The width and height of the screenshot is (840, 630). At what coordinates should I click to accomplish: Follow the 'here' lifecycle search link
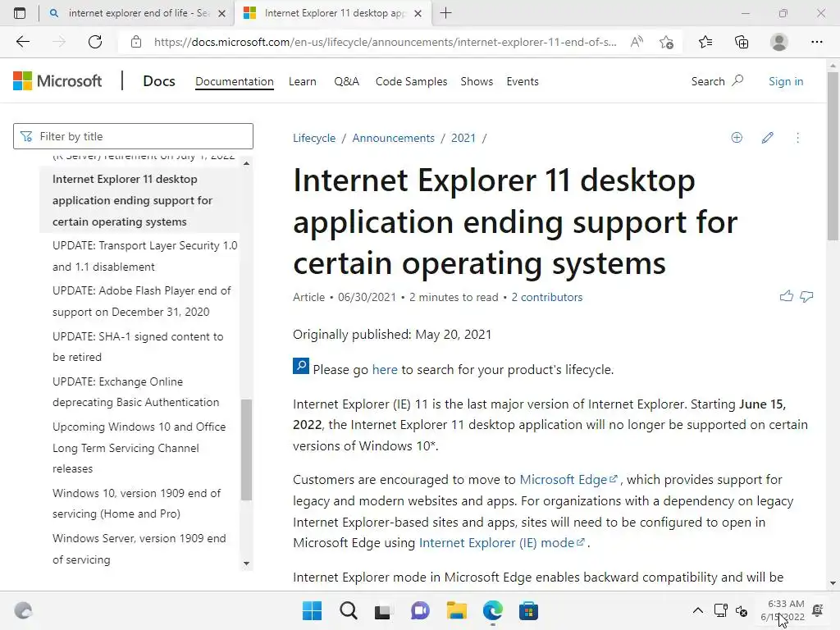coord(385,370)
